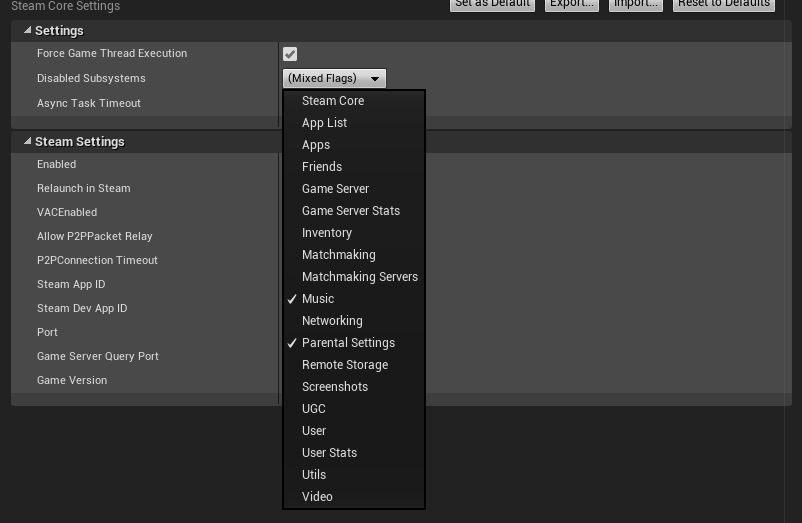Screen dimensions: 802x523
Task: Collapse the Settings section
Action: (x=27, y=31)
